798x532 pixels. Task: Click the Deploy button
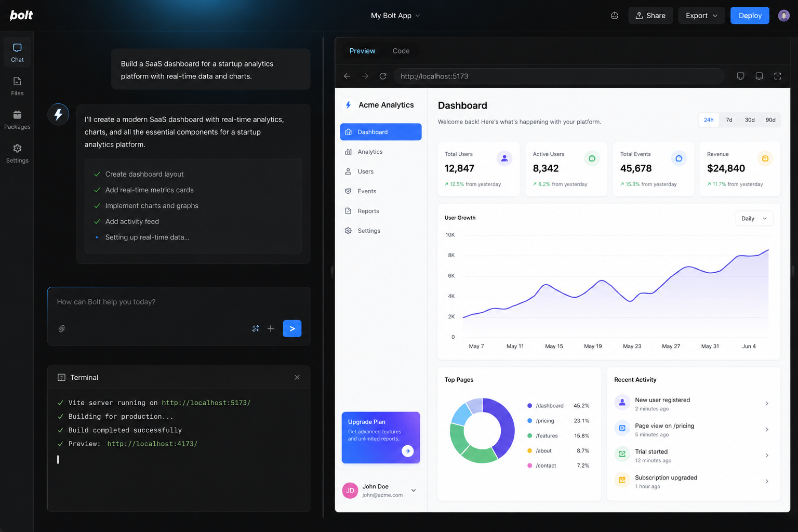[x=750, y=16]
